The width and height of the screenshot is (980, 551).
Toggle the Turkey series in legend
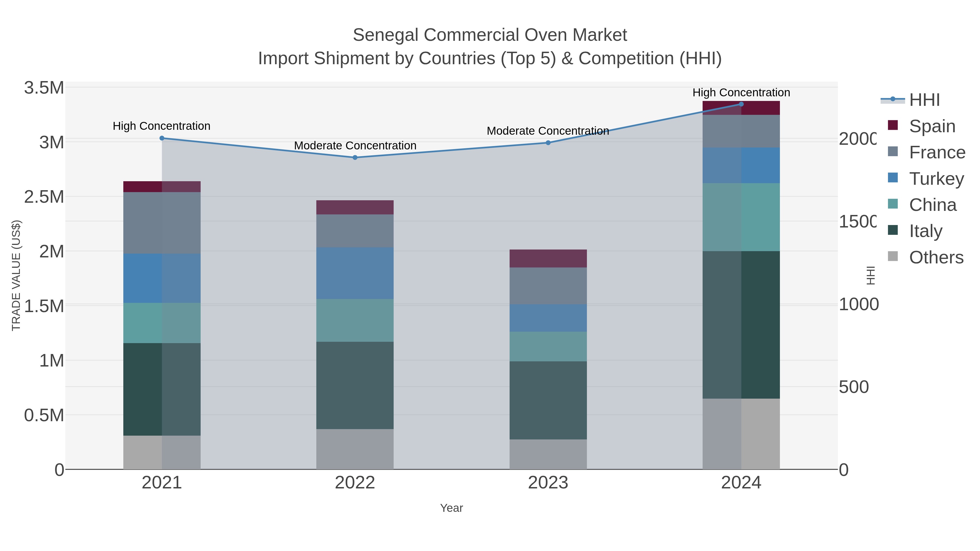point(926,178)
